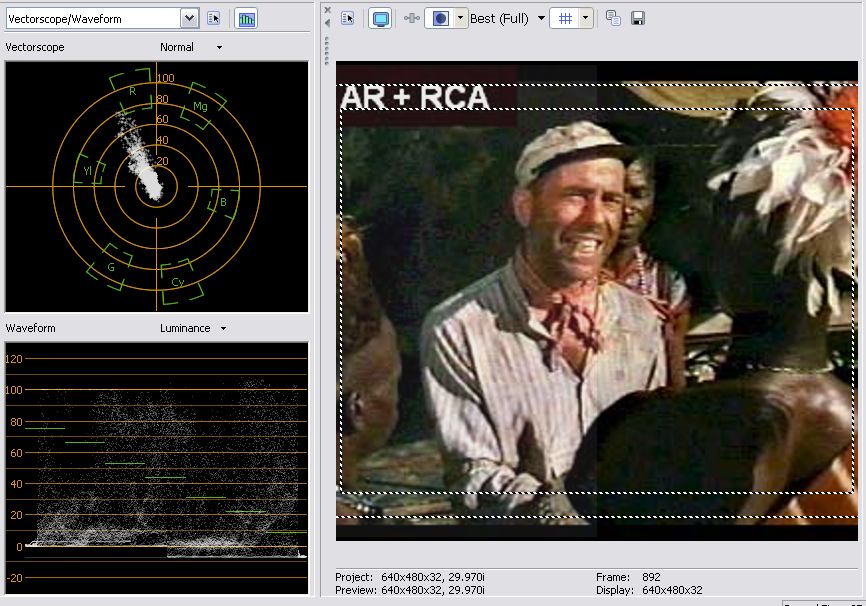Click the Vectorscope label text
The width and height of the screenshot is (866, 606).
click(35, 48)
